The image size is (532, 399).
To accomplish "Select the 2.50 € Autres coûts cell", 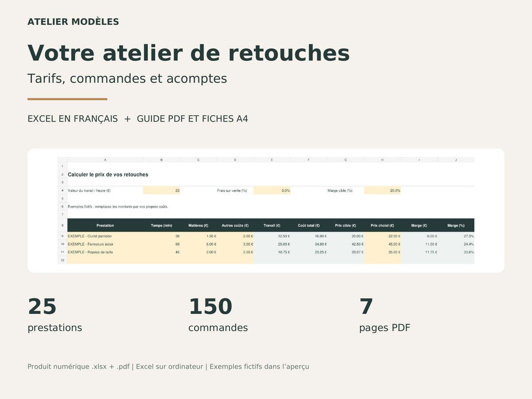I will click(235, 252).
